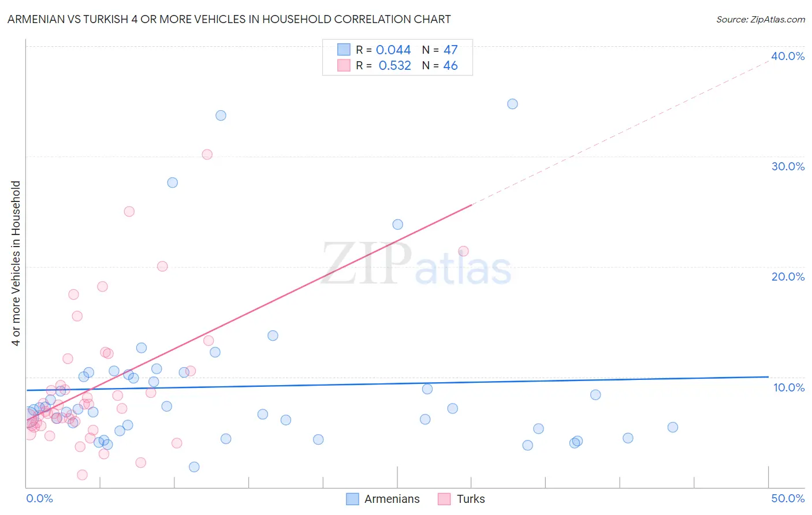Click the Armenians blue legend swatch at bottom
The width and height of the screenshot is (812, 515).
(x=352, y=499)
